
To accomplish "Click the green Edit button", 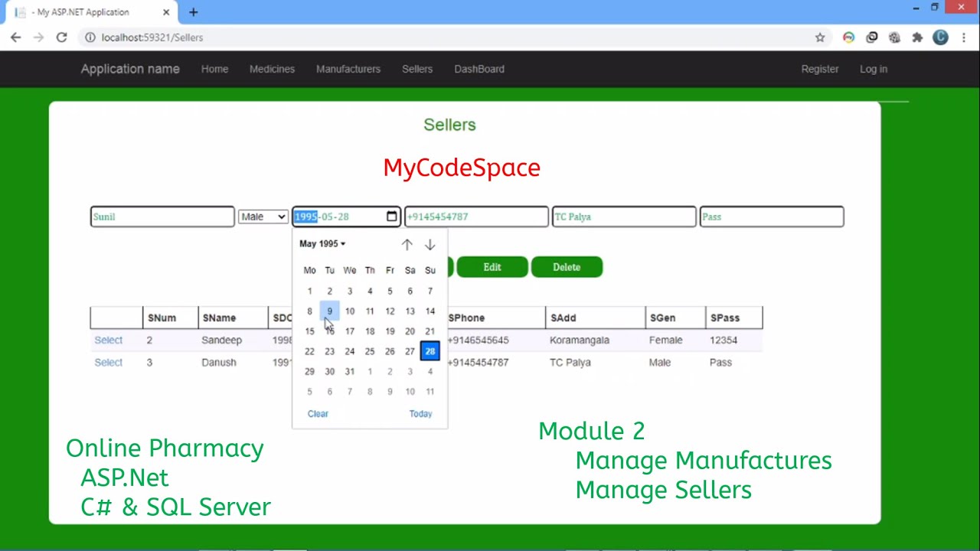I will (492, 267).
